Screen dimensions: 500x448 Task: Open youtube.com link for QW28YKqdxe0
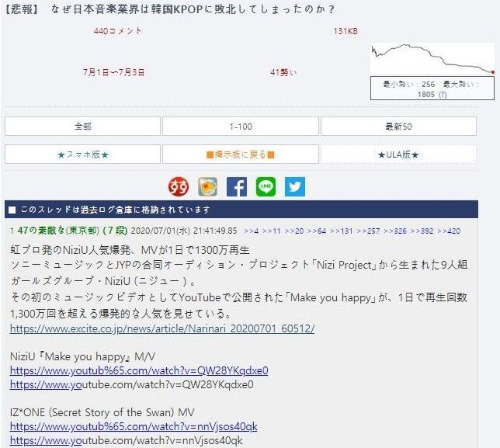[x=132, y=384]
